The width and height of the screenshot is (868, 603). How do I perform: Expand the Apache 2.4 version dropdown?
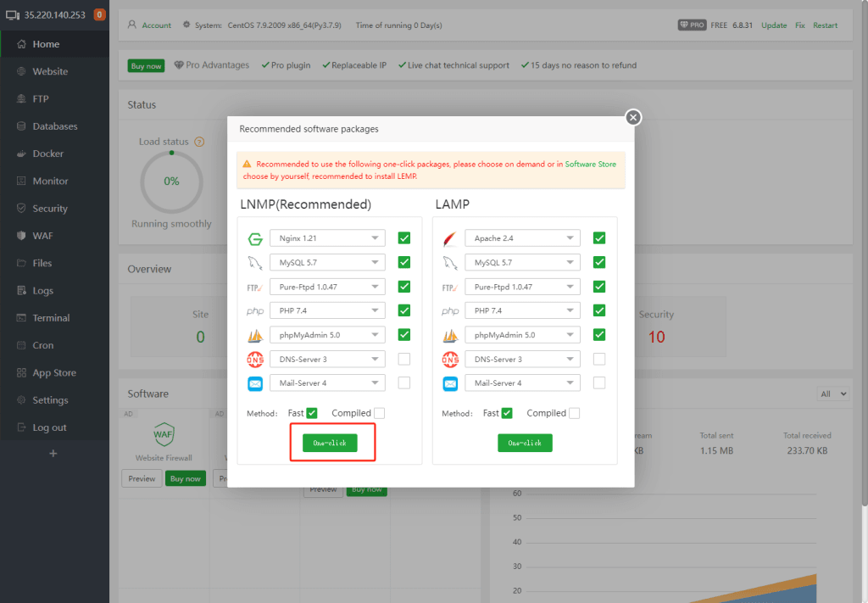[x=522, y=239]
